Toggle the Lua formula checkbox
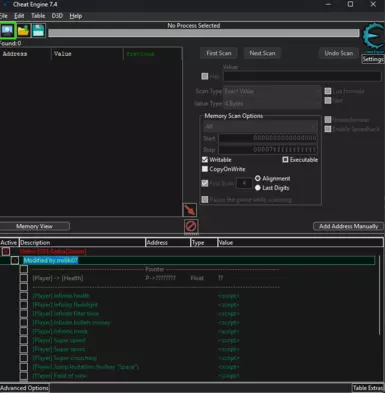 328,91
